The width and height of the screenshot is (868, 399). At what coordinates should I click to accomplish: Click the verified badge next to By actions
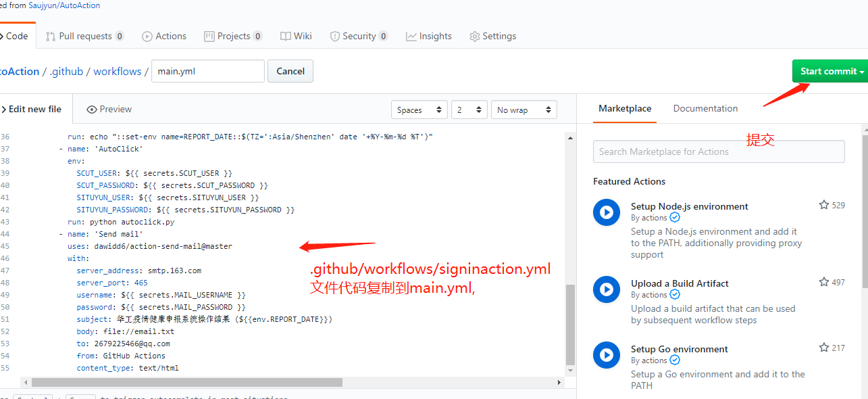[x=674, y=217]
